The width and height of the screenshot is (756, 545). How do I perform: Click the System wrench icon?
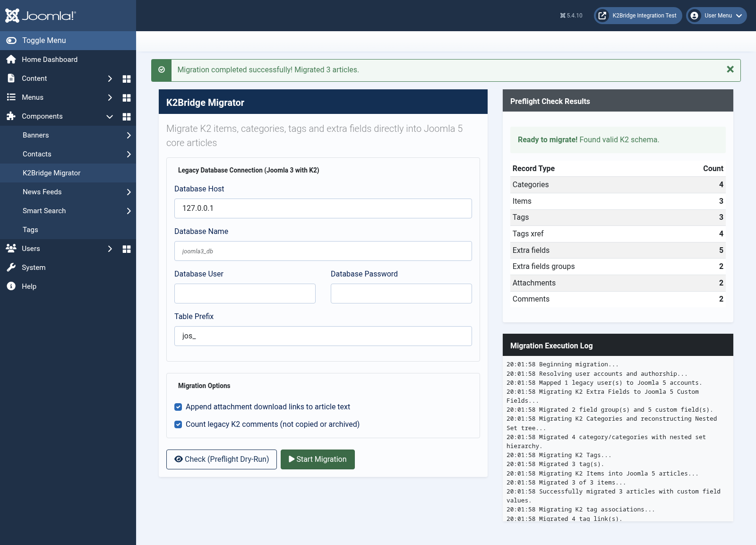(x=11, y=267)
